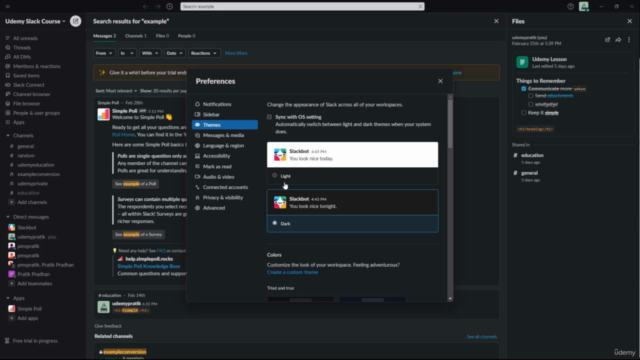Select the Dark theme radio button
The width and height of the screenshot is (640, 360).
point(274,223)
